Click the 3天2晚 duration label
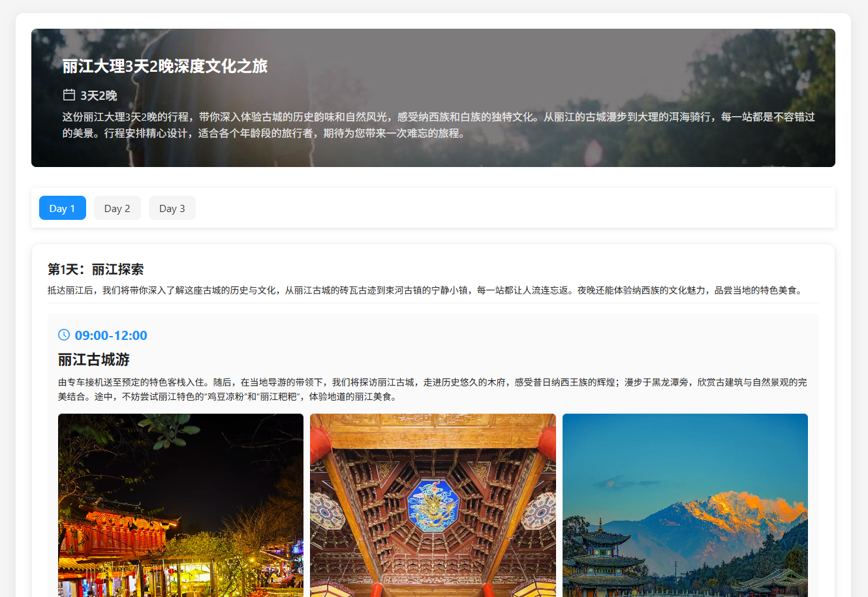The height and width of the screenshot is (597, 868). click(99, 96)
